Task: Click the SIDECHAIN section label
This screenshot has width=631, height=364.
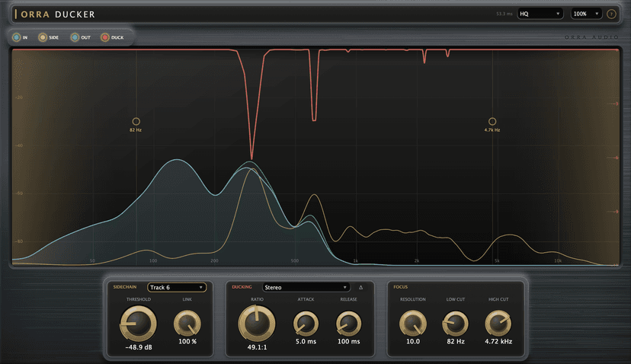Action: 125,287
